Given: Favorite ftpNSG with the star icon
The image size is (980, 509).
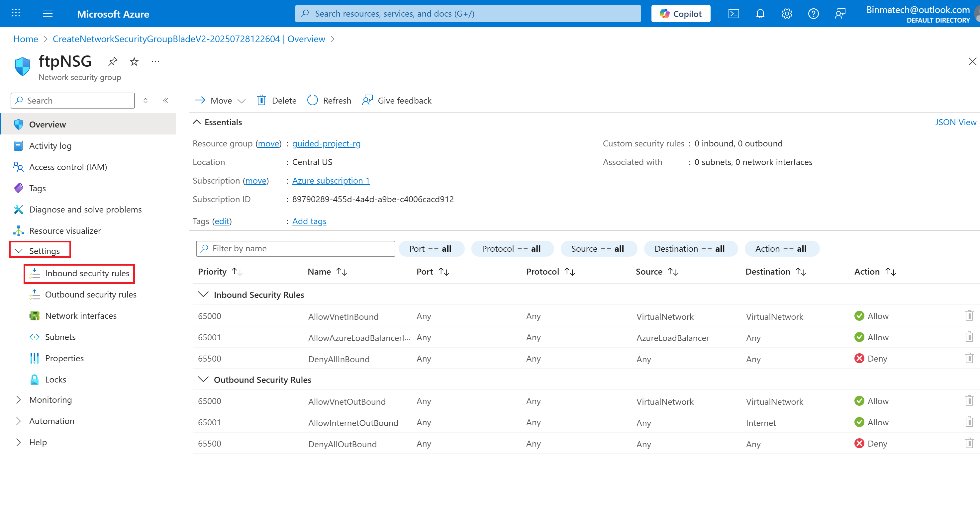Looking at the screenshot, I should coord(134,61).
